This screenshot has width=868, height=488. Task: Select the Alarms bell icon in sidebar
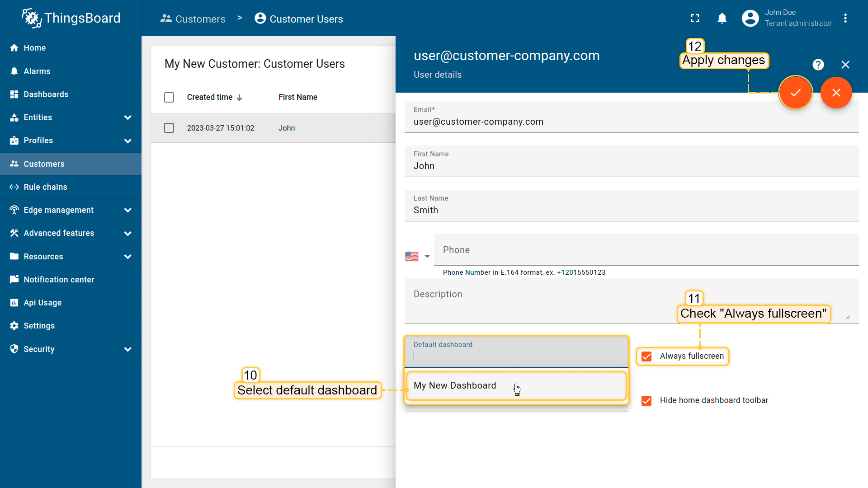coord(14,71)
